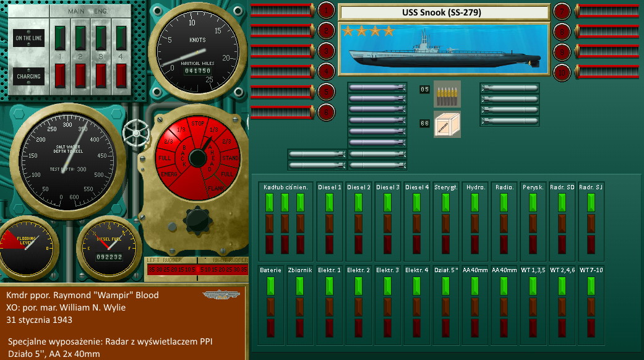Toggle main engine 1 green switch
This screenshot has height=360, width=644.
[x=60, y=36]
